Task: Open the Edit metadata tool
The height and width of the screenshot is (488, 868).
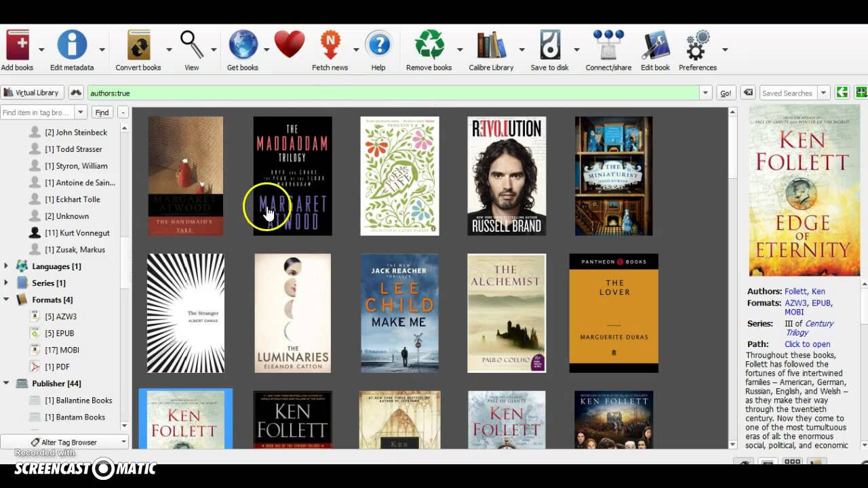Action: coord(73,42)
